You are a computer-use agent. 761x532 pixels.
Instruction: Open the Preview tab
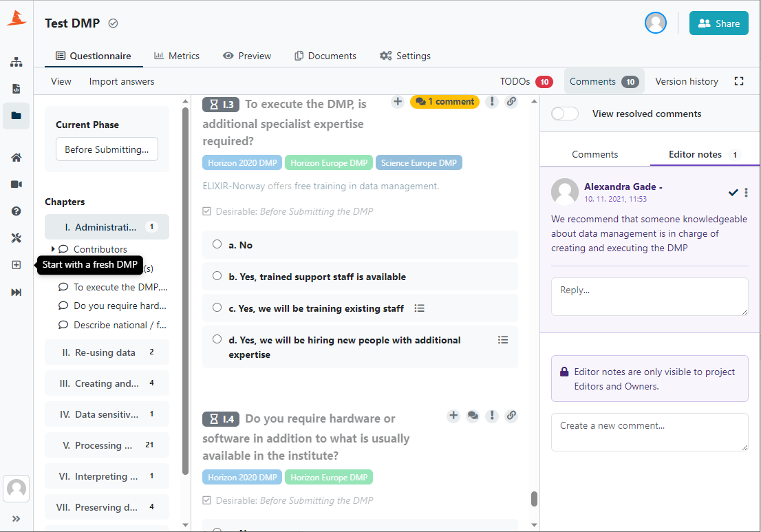(247, 56)
